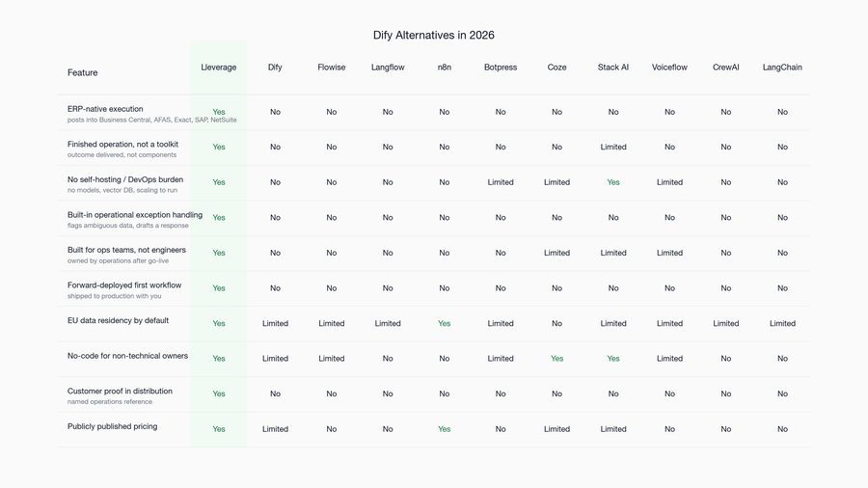868x488 pixels.
Task: Click Stack AI's Limited in Finished operation row
Action: click(613, 147)
